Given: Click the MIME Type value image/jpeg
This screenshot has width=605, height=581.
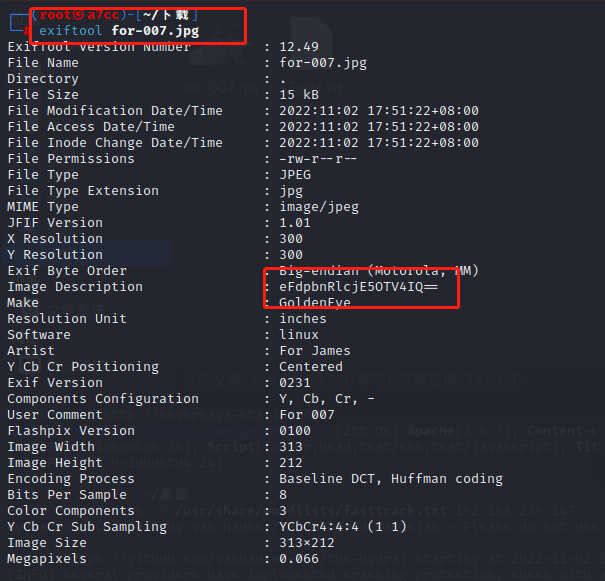Looking at the screenshot, I should (319, 207).
